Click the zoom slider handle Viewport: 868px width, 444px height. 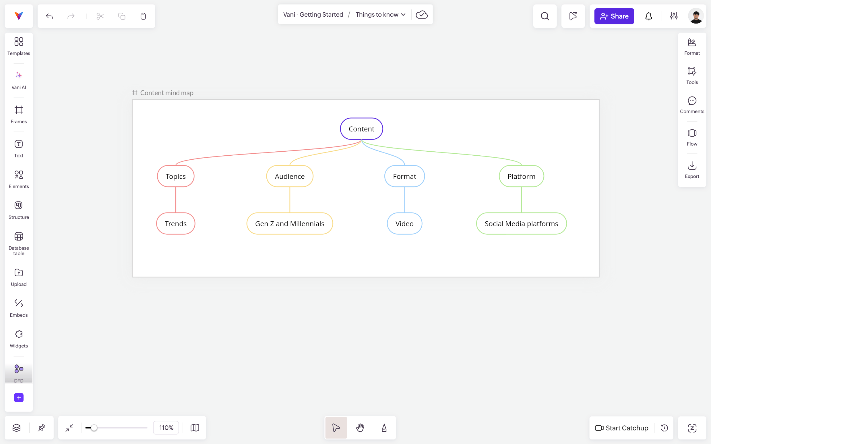[x=94, y=427]
